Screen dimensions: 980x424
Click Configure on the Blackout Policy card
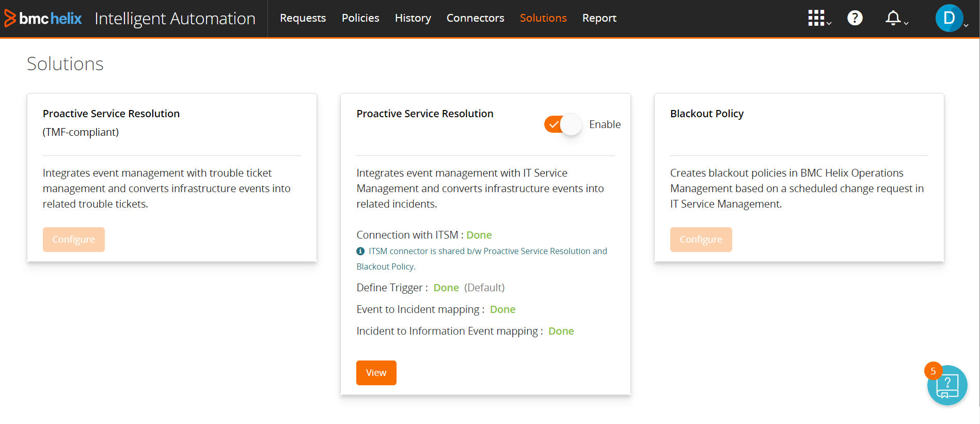click(701, 240)
